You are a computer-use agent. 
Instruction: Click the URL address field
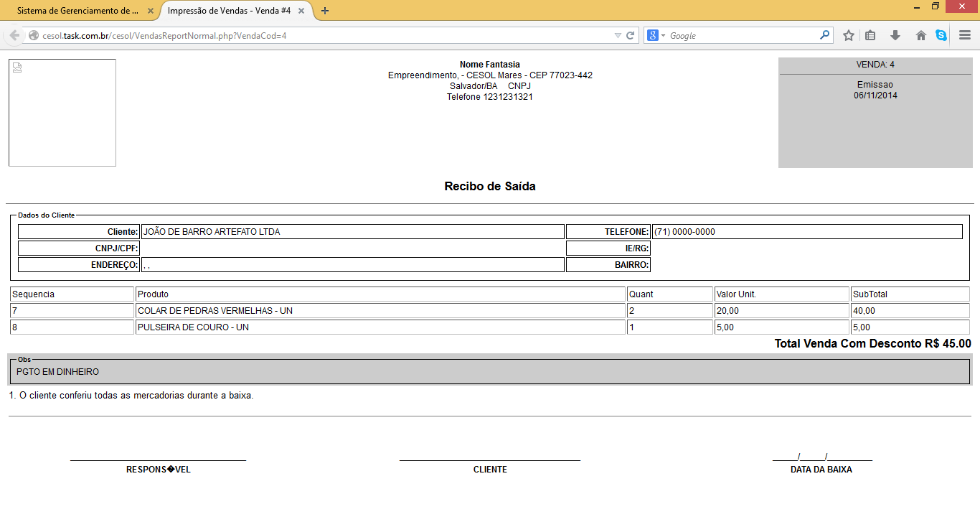pos(323,35)
